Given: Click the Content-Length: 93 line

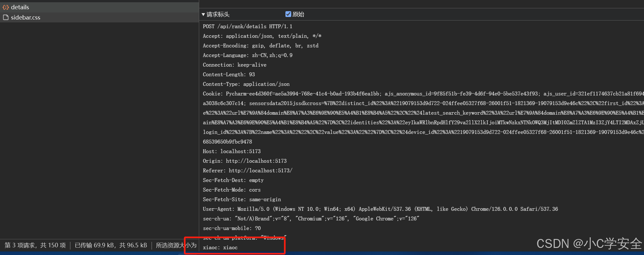Looking at the screenshot, I should [x=229, y=74].
